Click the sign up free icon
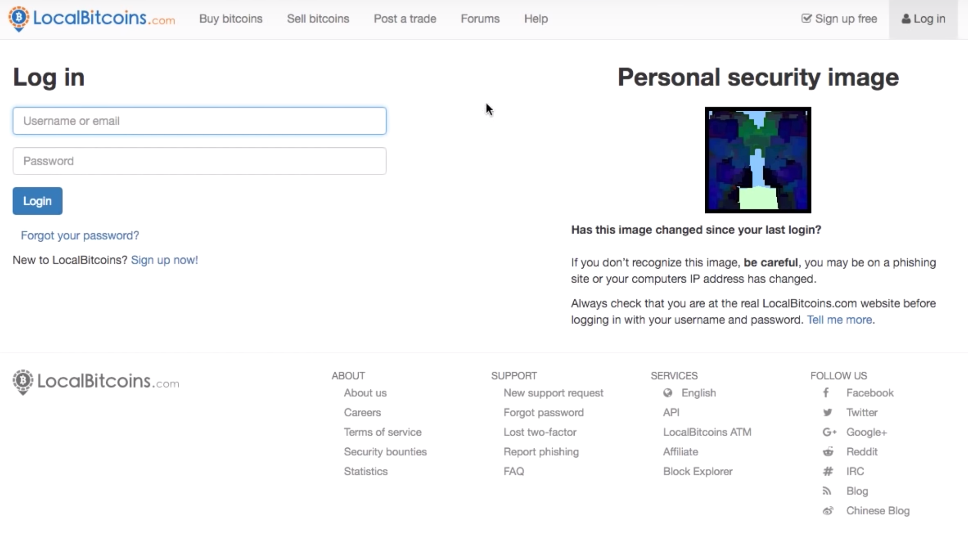The width and height of the screenshot is (968, 560). [806, 18]
